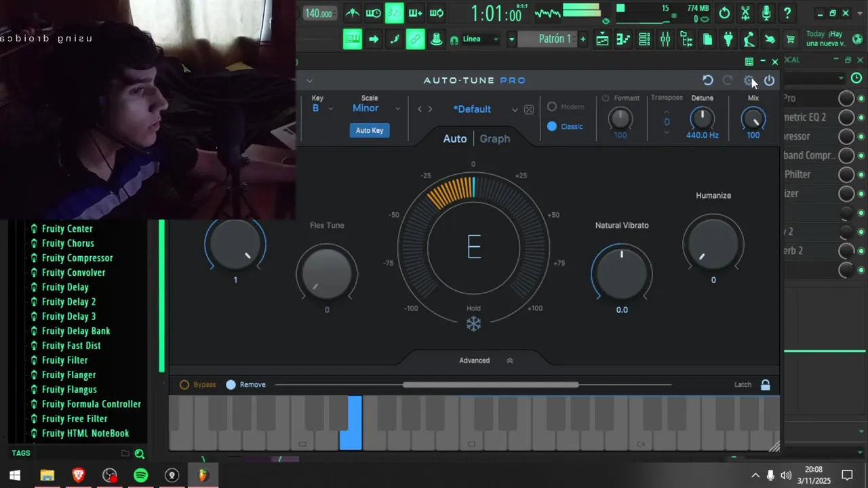Image resolution: width=868 pixels, height=488 pixels.
Task: Open the *Default preset dropdown
Action: coord(485,109)
